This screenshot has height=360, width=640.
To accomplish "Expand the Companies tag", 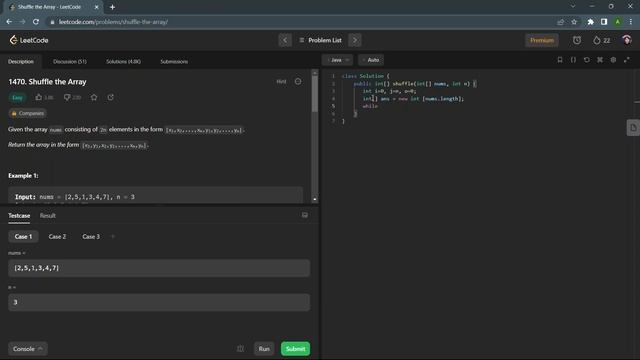I will click(28, 113).
